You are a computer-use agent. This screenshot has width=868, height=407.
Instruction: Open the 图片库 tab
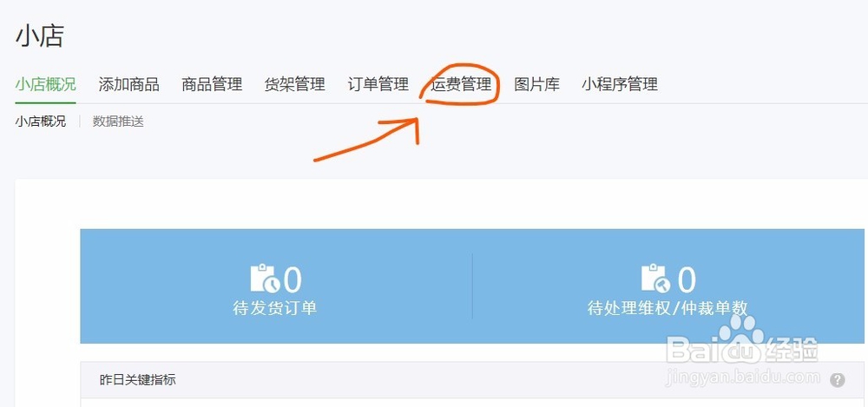(537, 84)
